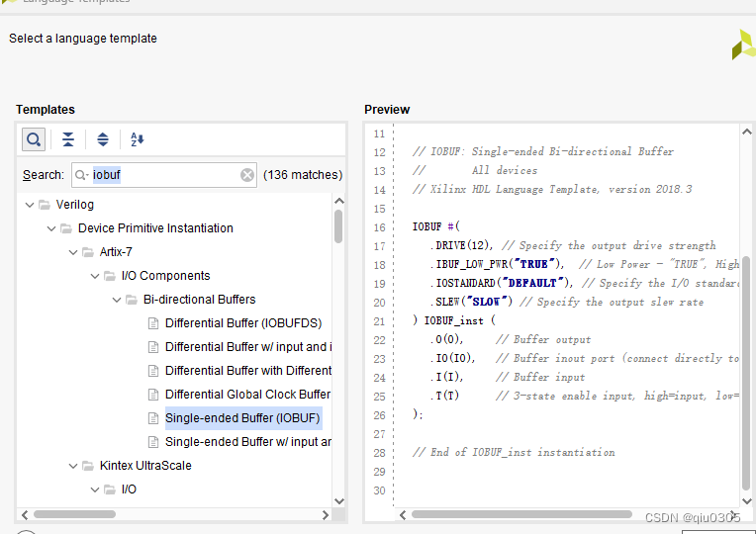Screen dimensions: 756x534
Task: Click the Bi-directional Buffers folder label
Action: tap(199, 300)
